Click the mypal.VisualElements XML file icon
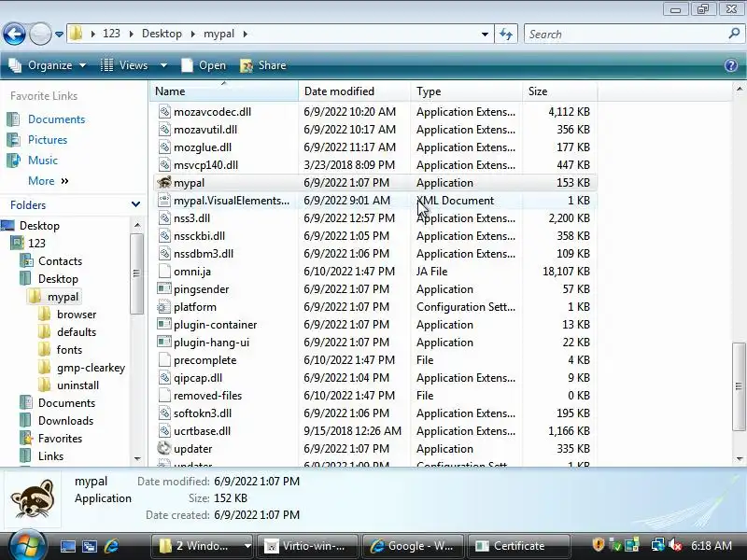The height and width of the screenshot is (560, 747). point(164,200)
